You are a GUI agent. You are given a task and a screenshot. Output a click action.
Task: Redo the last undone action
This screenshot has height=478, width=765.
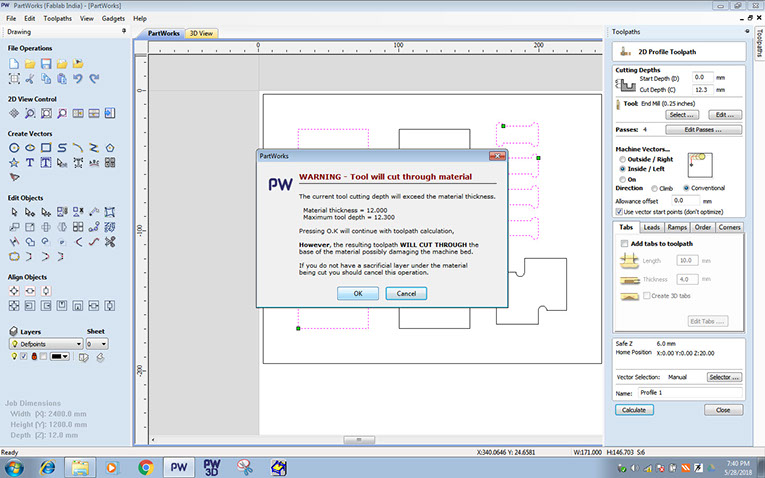[94, 79]
